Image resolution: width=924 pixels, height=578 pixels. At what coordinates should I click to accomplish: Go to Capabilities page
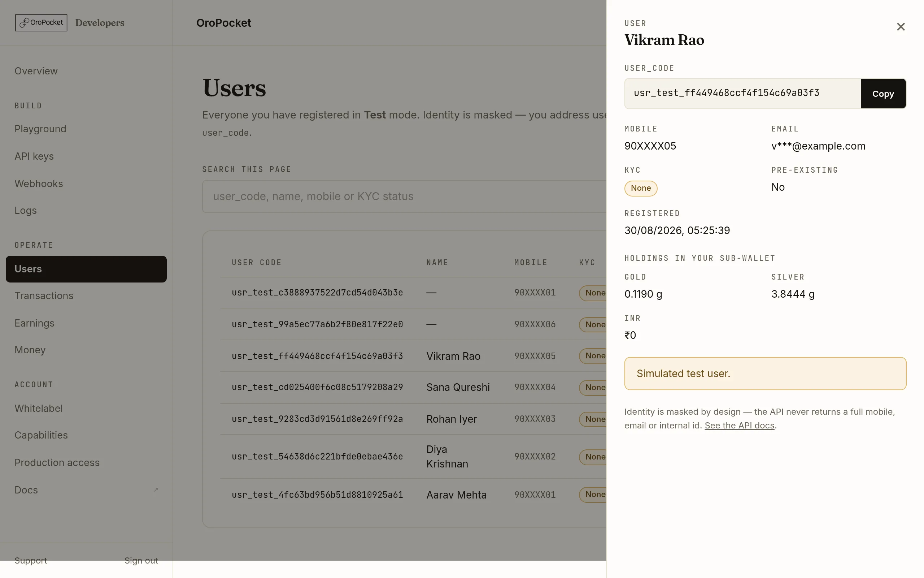coord(41,435)
